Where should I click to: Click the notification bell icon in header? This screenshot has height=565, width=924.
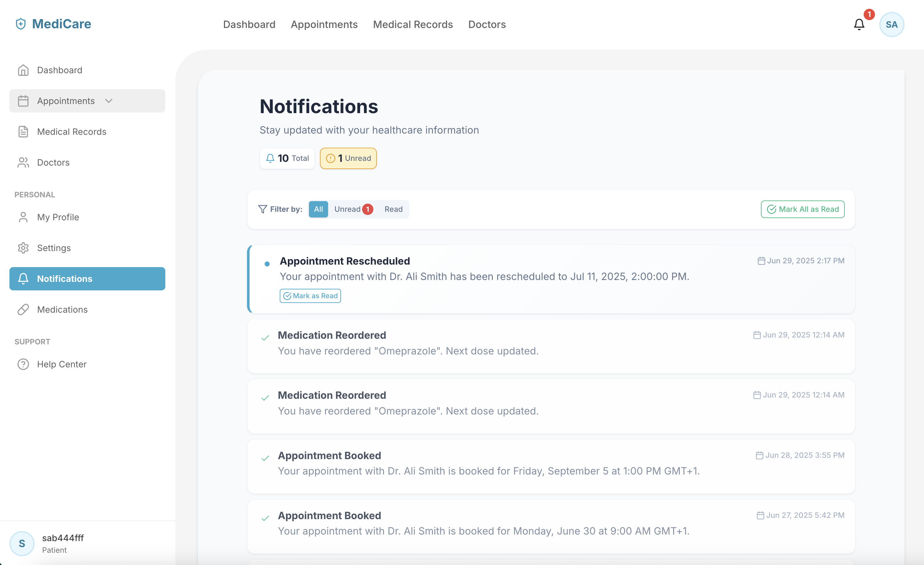[x=859, y=25]
